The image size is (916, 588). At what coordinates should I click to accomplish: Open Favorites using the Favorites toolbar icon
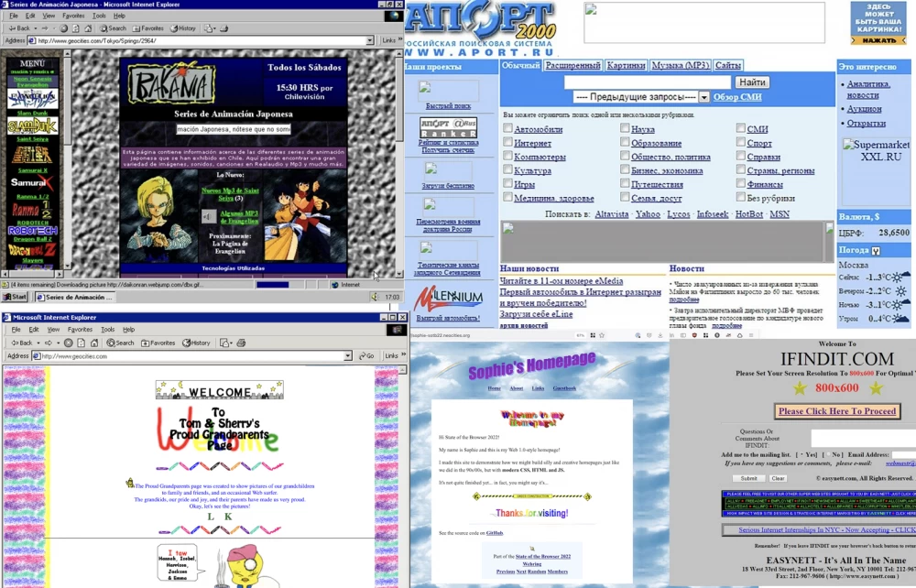pos(149,27)
